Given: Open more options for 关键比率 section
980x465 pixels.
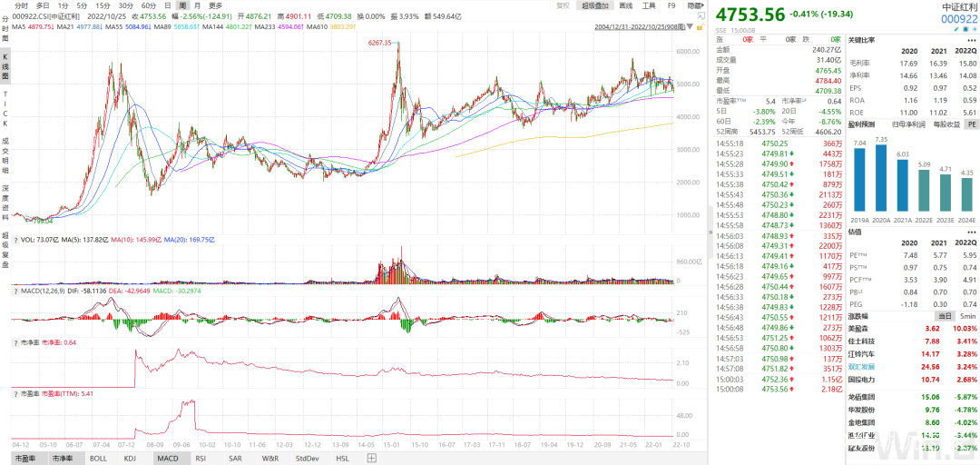Looking at the screenshot, I should tap(971, 40).
